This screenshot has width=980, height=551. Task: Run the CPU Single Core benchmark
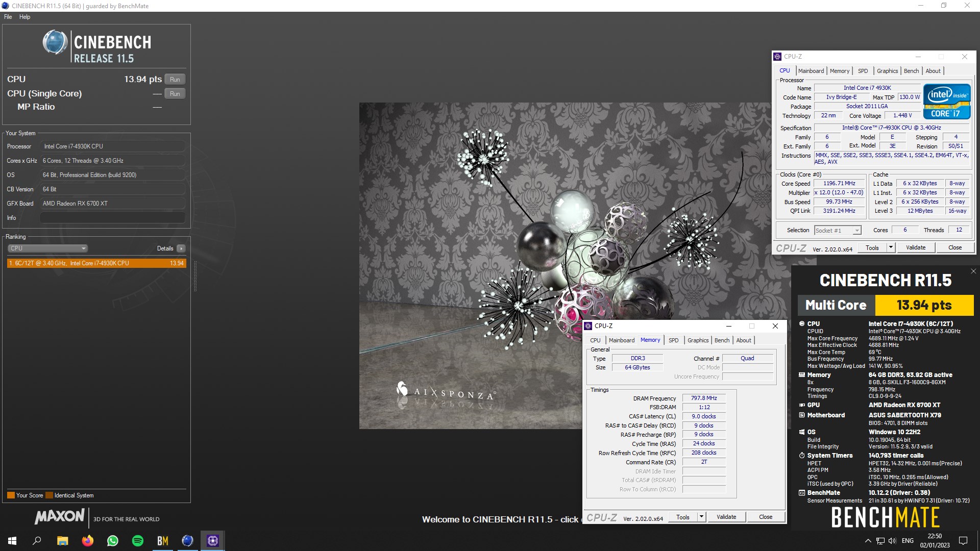175,94
